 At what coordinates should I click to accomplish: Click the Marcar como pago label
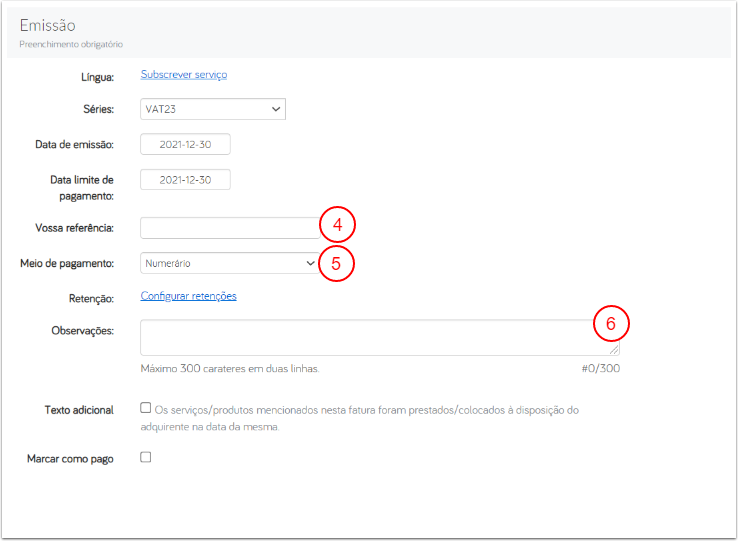[70, 459]
